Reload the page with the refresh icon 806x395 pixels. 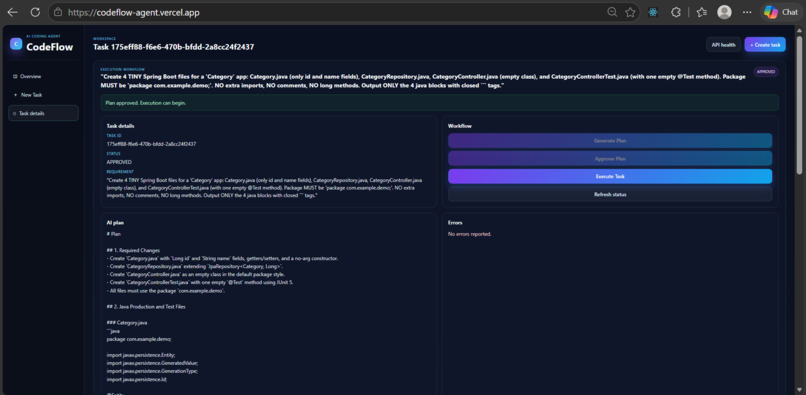tap(35, 12)
